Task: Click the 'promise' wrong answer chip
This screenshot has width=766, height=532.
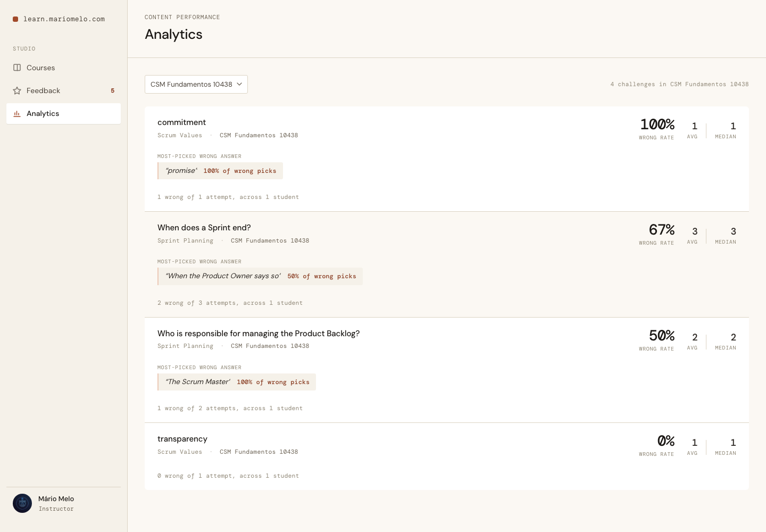Action: pyautogui.click(x=220, y=171)
